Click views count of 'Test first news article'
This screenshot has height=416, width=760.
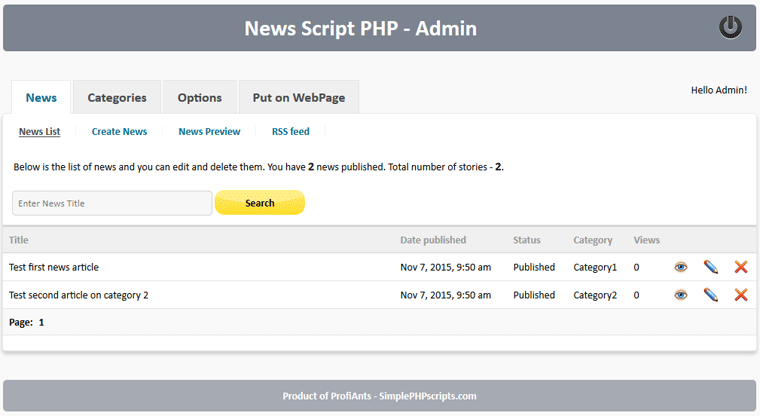pos(636,267)
